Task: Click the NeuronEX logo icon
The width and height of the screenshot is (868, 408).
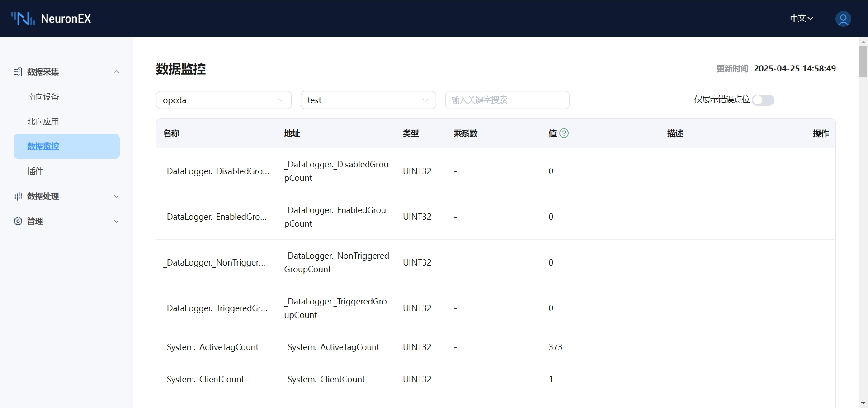Action: 23,19
